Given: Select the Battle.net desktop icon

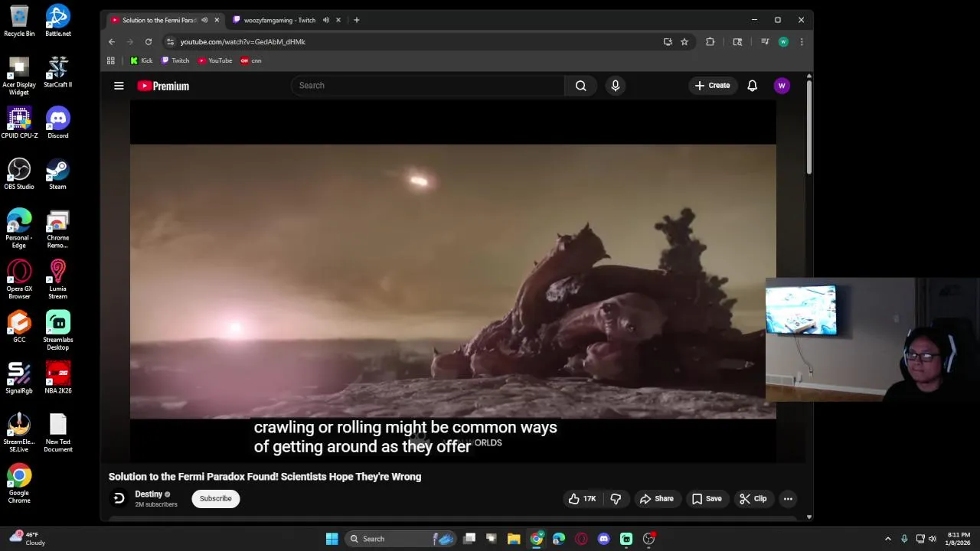Looking at the screenshot, I should click(x=57, y=21).
